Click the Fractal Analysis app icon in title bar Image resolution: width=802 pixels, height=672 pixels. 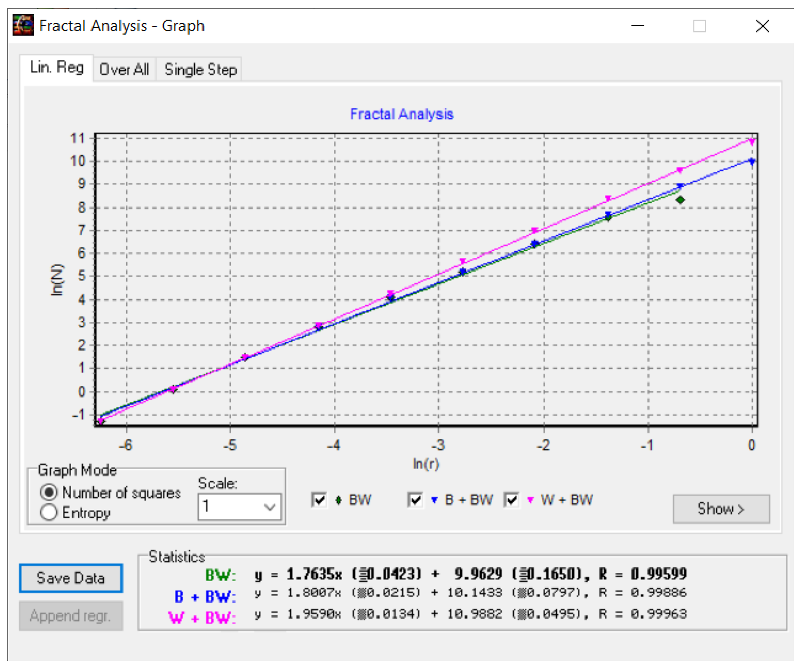pyautogui.click(x=23, y=25)
